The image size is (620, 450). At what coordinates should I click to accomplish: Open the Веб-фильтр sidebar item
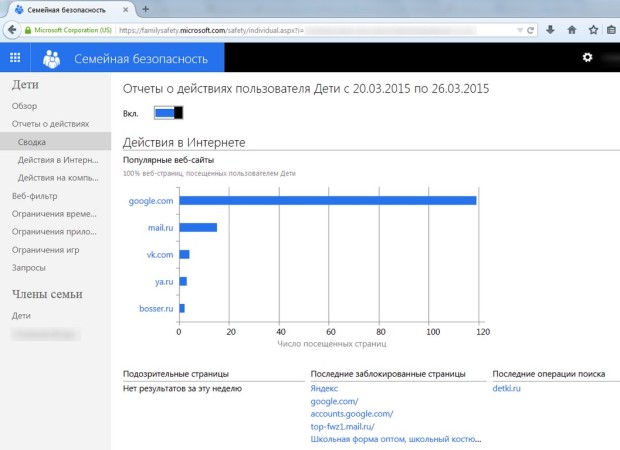click(x=35, y=196)
